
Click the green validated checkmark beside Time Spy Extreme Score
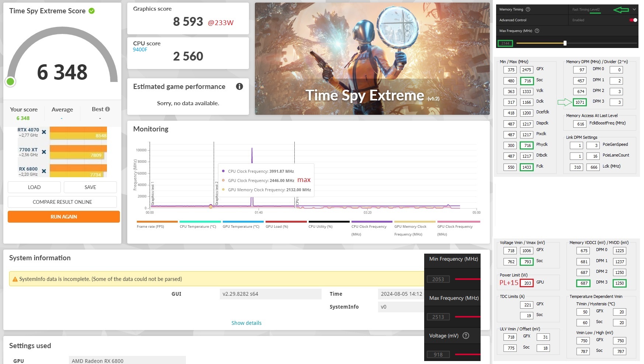91,11
